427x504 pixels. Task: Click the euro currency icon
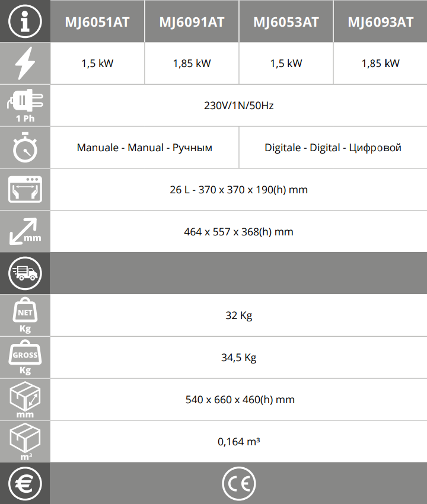[x=25, y=484]
